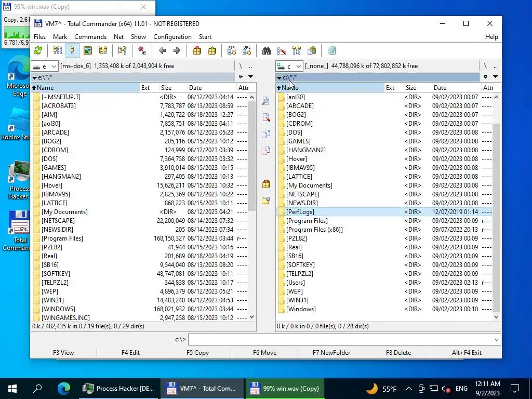This screenshot has height=399, width=532.
Task: Open the FTP connect icon
Action: click(x=232, y=50)
